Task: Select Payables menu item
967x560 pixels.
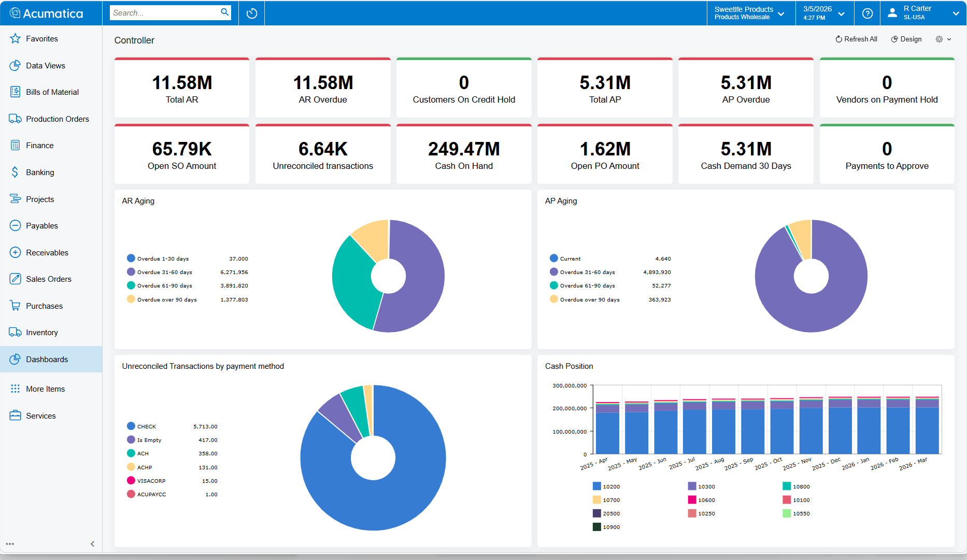Action: coord(51,226)
